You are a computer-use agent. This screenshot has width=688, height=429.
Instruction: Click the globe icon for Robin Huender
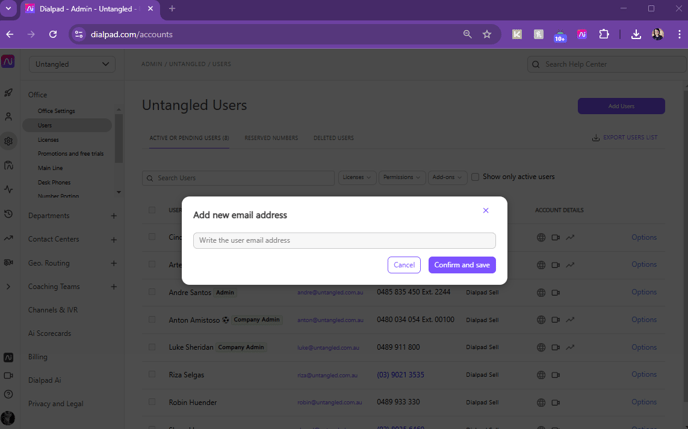pyautogui.click(x=541, y=402)
